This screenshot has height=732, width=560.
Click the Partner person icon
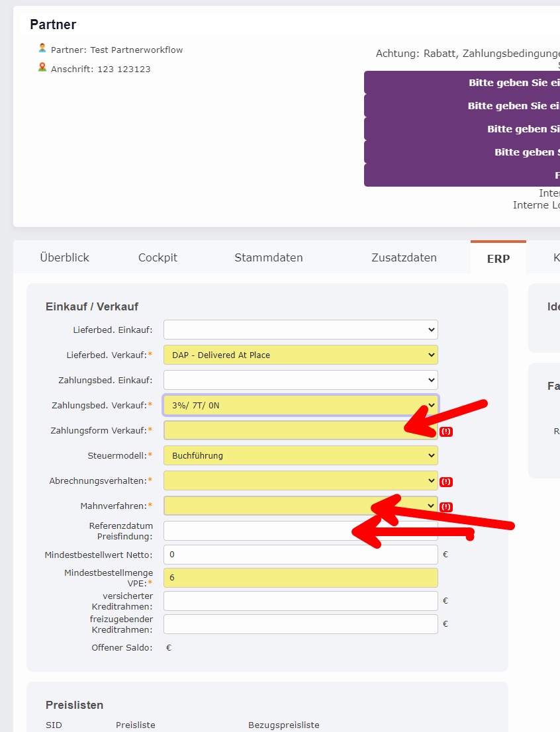click(x=42, y=48)
